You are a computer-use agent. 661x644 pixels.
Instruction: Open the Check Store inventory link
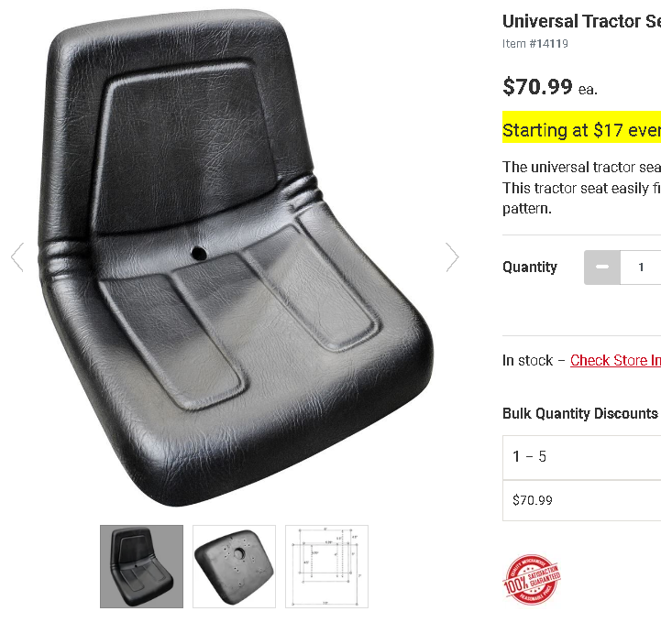(615, 360)
